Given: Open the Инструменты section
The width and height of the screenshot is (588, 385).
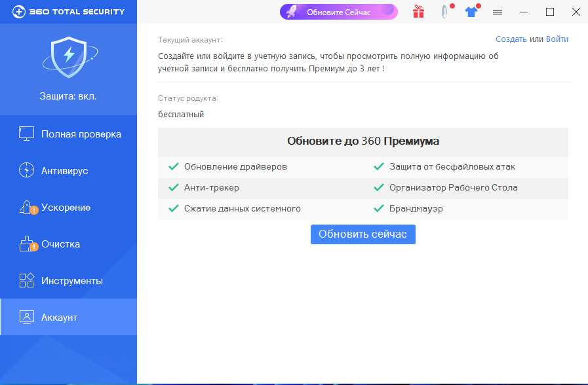Looking at the screenshot, I should pos(69,280).
